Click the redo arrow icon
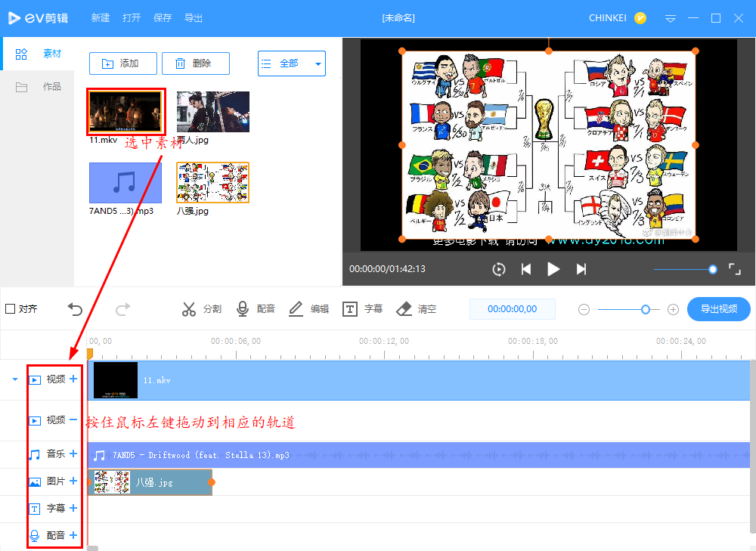Viewport: 756px width, 551px height. (x=123, y=309)
